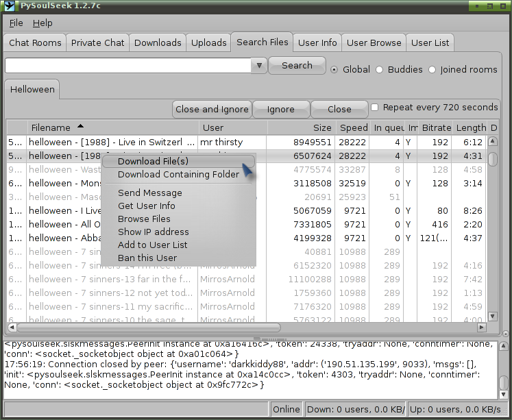This screenshot has width=512, height=420.
Task: Open the Help menu
Action: point(42,23)
